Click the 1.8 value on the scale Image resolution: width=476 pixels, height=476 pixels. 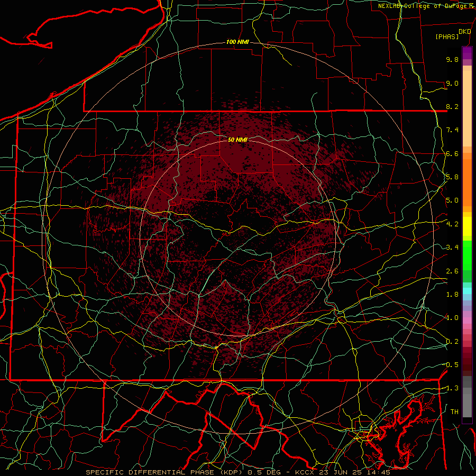[452, 295]
